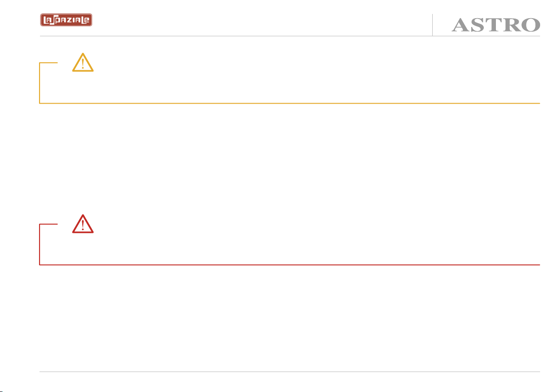Click the blank space between the warning boxes
Viewport: 554px width, 392px height.
pos(290,159)
